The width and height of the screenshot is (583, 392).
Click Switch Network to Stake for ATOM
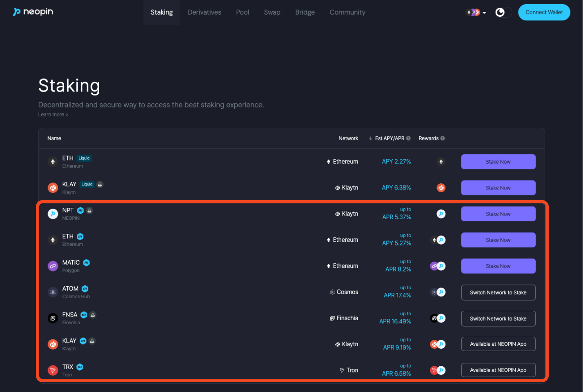point(498,292)
